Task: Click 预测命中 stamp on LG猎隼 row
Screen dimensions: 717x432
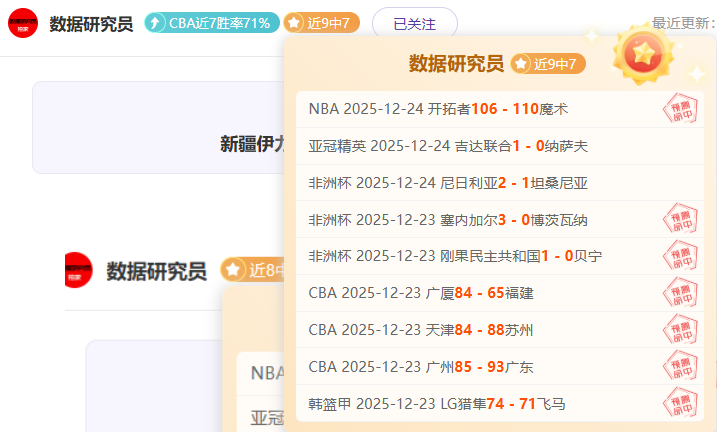Action: point(680,404)
